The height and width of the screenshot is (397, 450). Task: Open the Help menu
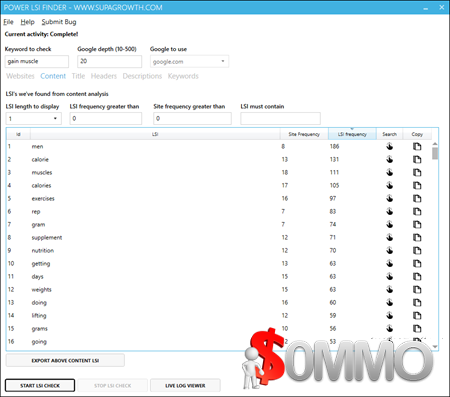(x=27, y=22)
